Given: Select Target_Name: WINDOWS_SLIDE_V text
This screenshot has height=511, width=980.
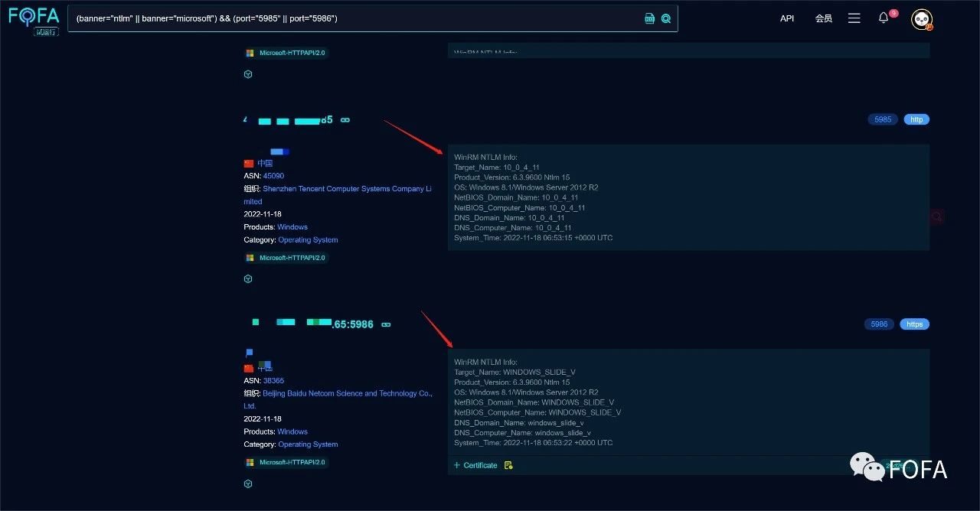Looking at the screenshot, I should point(514,372).
